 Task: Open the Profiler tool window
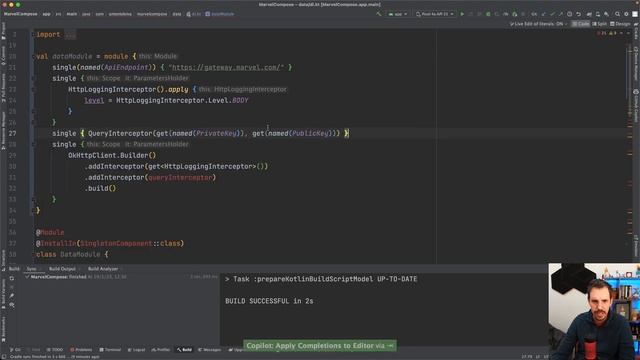[161, 350]
